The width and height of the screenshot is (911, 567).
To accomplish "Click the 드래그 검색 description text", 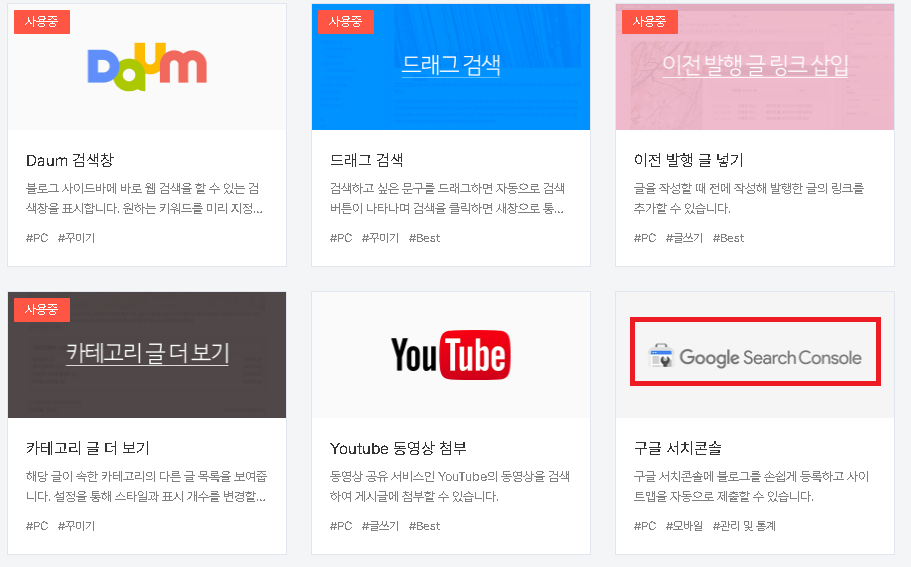I will (447, 198).
